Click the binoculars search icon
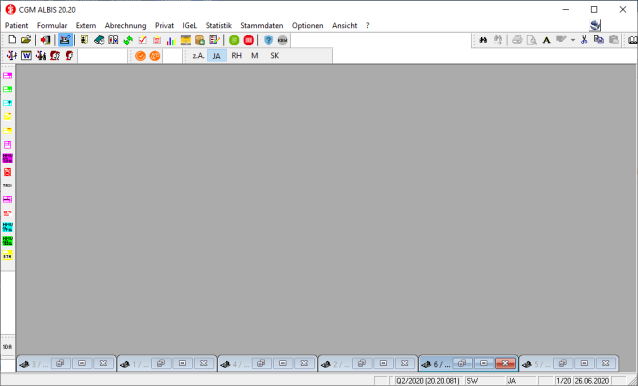 click(483, 40)
